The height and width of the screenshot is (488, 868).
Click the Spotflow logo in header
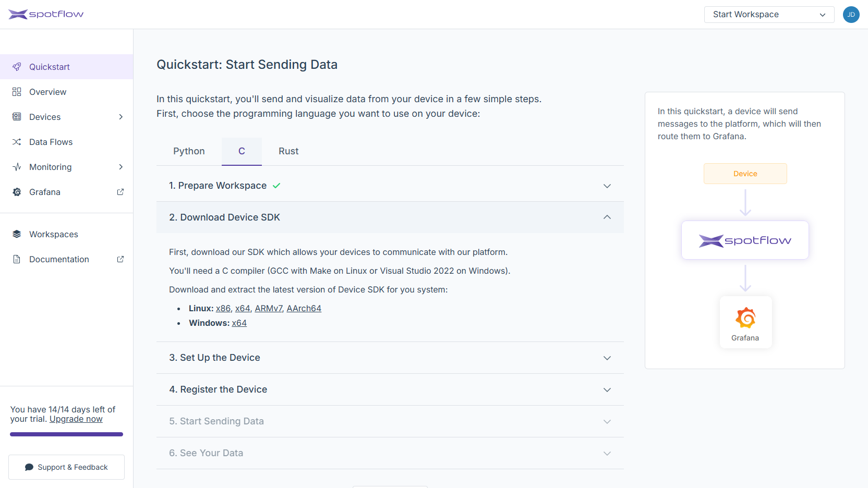(x=46, y=14)
